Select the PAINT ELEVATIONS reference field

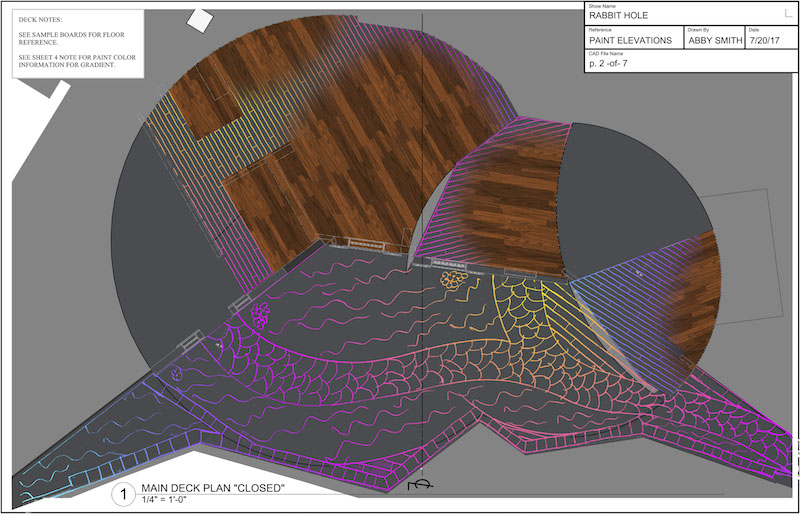[630, 40]
